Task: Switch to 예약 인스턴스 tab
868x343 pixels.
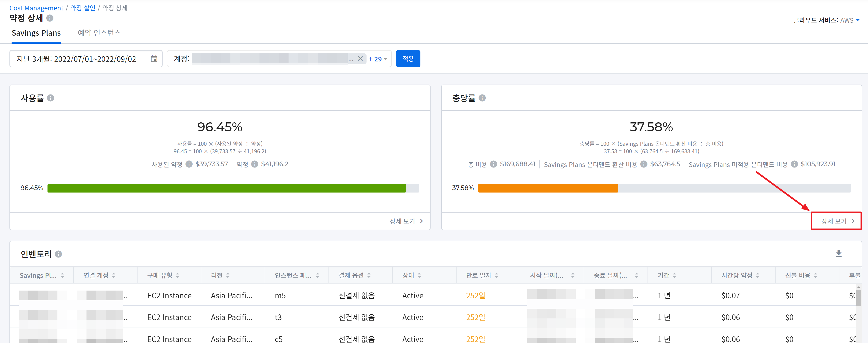Action: (99, 33)
